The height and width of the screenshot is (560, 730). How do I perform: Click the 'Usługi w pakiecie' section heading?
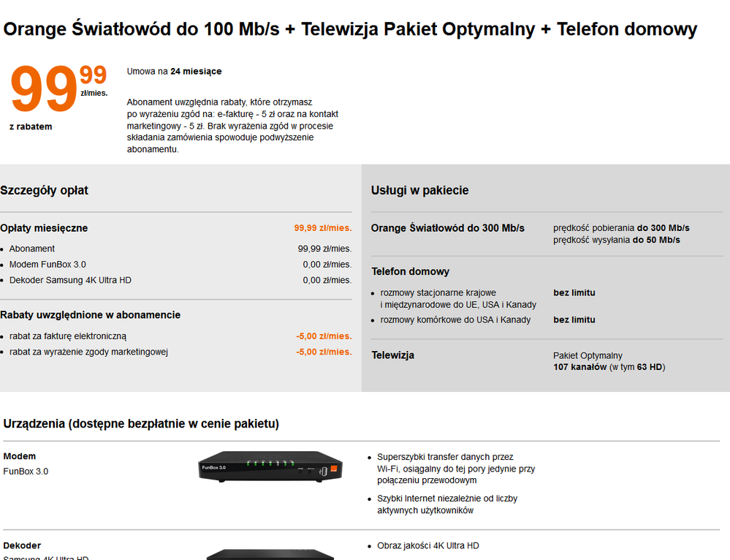(419, 190)
